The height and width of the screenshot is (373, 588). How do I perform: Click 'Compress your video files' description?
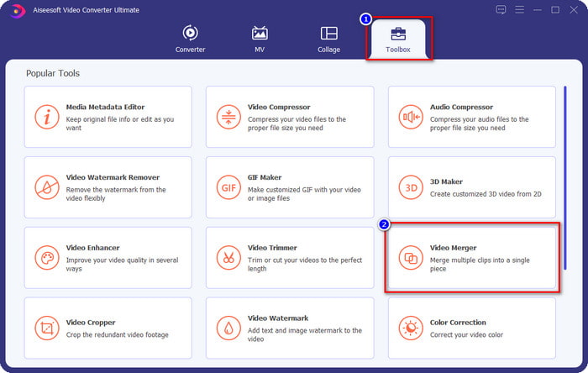297,123
